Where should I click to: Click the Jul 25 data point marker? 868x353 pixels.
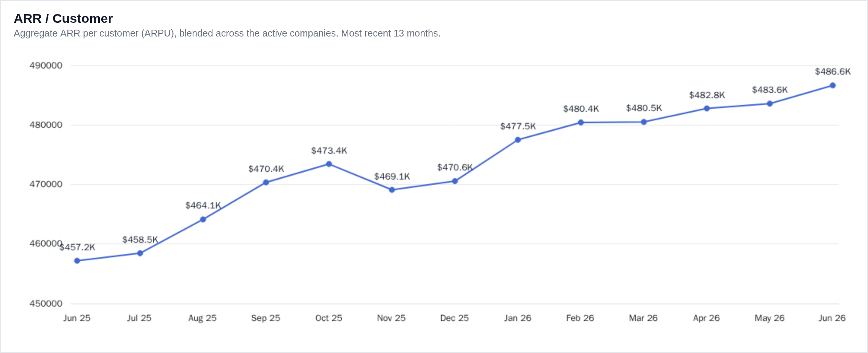(x=140, y=253)
